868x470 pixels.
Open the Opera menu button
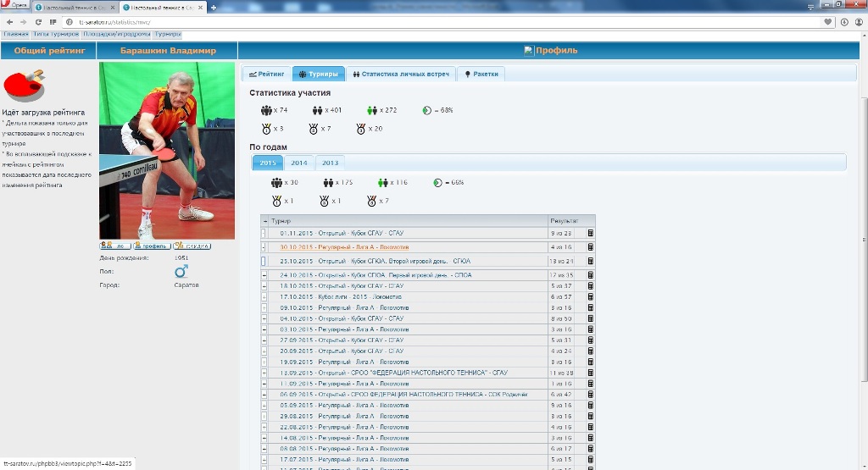click(15, 5)
